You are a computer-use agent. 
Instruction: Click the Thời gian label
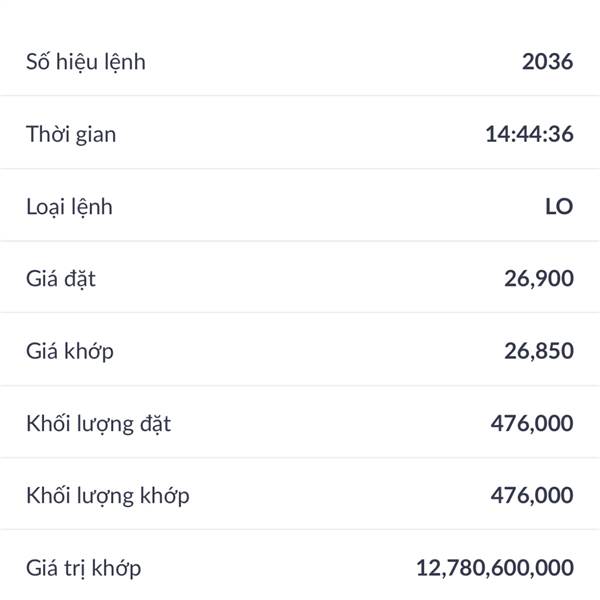point(71,135)
